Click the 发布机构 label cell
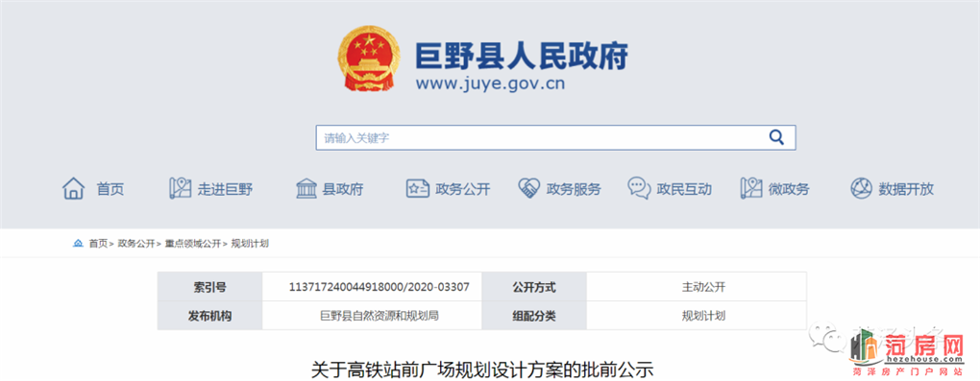This screenshot has height=381, width=980. (210, 316)
